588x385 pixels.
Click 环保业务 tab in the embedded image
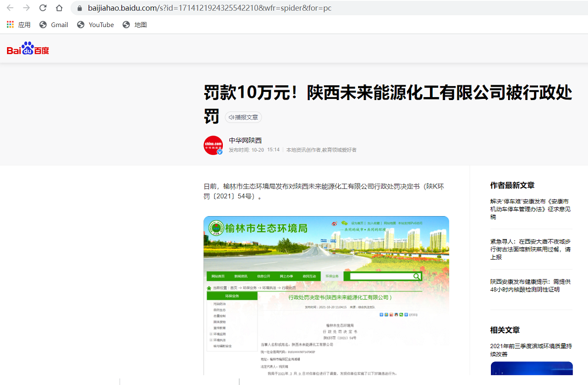click(332, 276)
